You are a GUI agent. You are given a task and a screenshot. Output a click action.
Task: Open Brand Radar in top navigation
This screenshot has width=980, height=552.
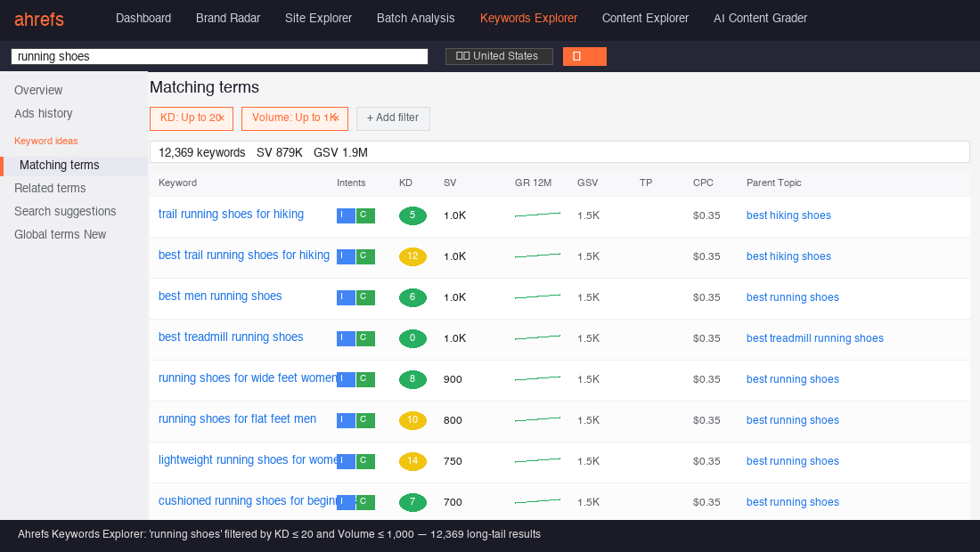pyautogui.click(x=228, y=18)
